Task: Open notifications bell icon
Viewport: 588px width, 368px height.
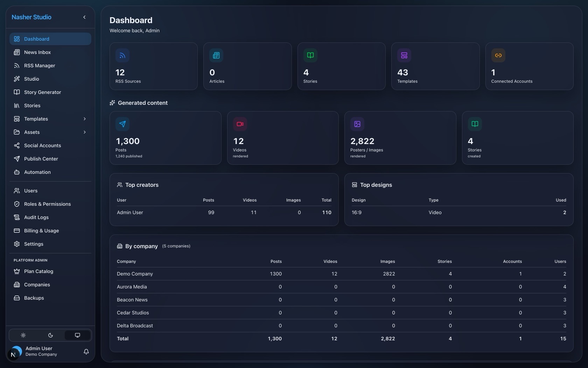Action: pyautogui.click(x=86, y=352)
